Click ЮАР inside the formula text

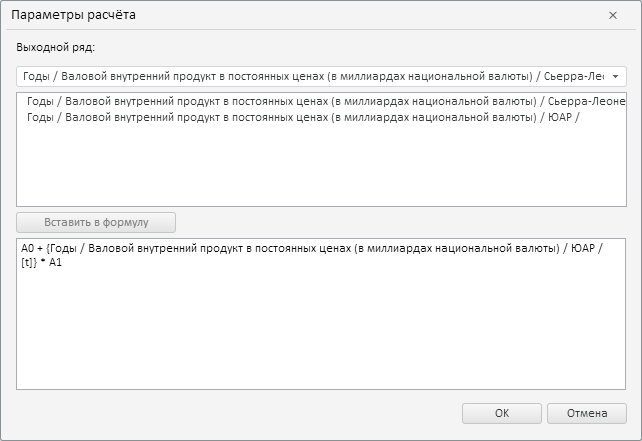point(583,248)
